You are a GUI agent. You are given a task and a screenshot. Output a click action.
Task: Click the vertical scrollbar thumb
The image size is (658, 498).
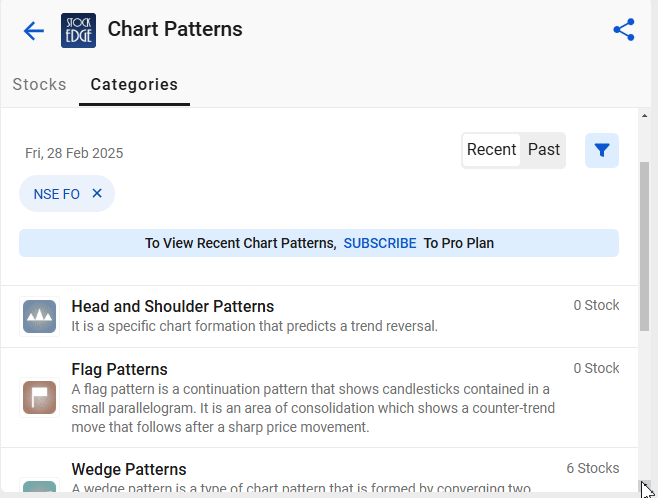point(645,246)
